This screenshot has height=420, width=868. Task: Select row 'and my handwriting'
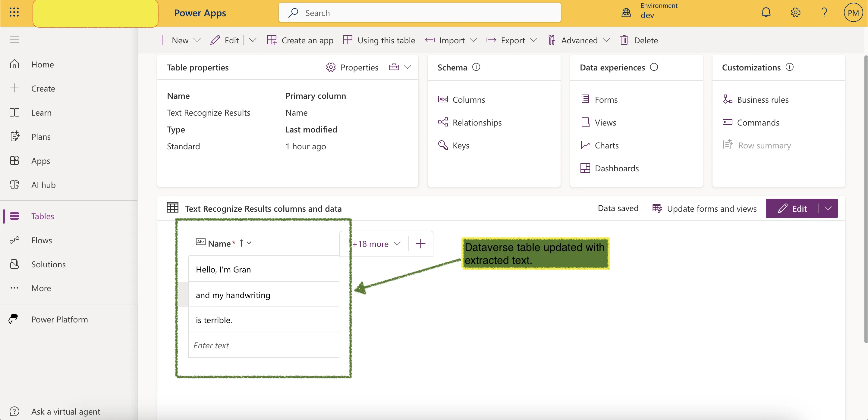pyautogui.click(x=263, y=295)
